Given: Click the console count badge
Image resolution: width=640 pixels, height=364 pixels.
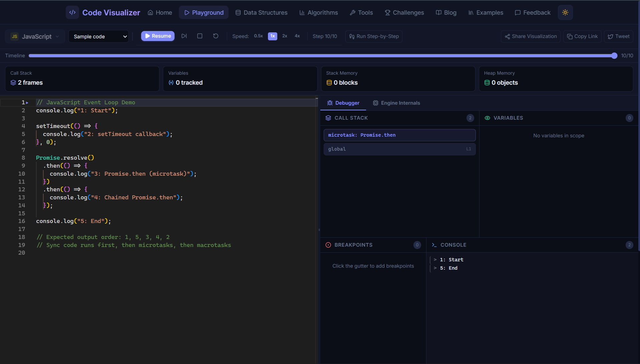Looking at the screenshot, I should (629, 245).
